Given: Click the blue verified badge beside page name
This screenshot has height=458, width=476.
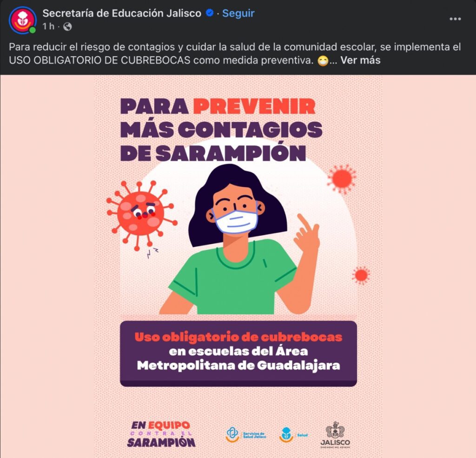Looking at the screenshot, I should (210, 13).
